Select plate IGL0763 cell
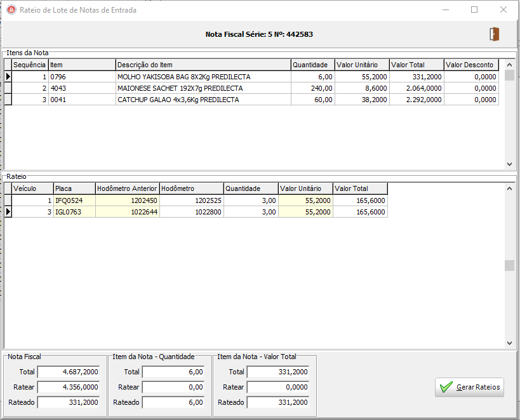 (x=74, y=212)
